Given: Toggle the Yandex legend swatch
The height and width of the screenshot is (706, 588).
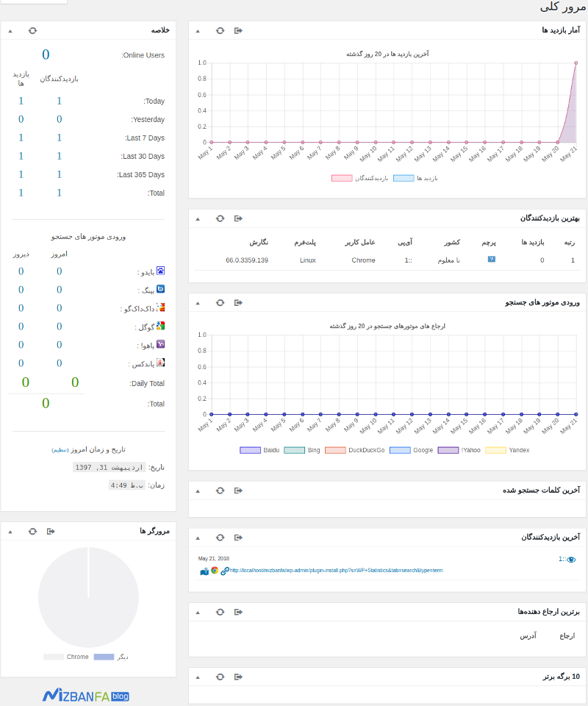Looking at the screenshot, I should [496, 450].
